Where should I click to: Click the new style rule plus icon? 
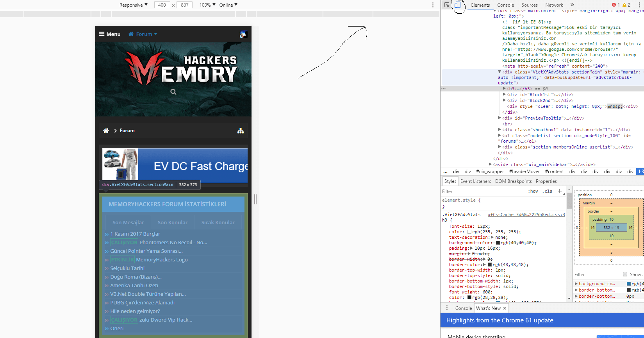point(560,191)
